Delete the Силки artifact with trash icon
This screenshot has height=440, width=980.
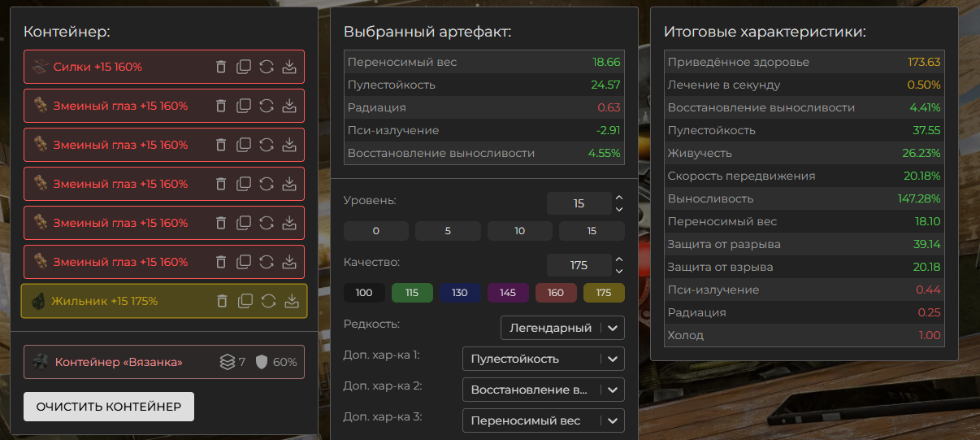pyautogui.click(x=221, y=67)
